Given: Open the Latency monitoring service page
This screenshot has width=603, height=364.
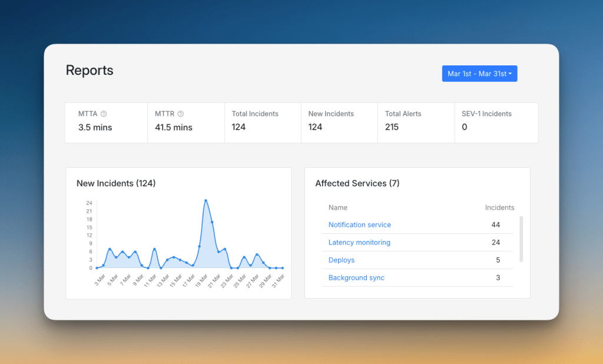Looking at the screenshot, I should tap(359, 242).
